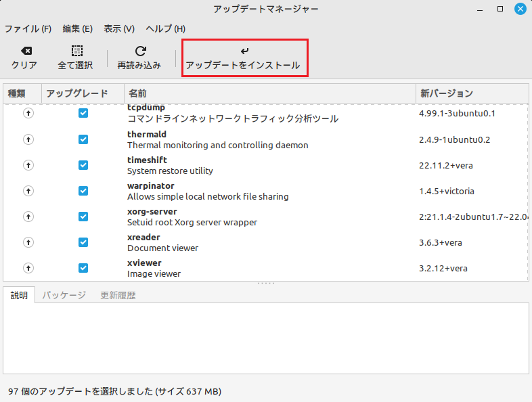Viewport: 532px width, 402px height.
Task: Close the アップデートマネージャー window
Action: pos(520,9)
